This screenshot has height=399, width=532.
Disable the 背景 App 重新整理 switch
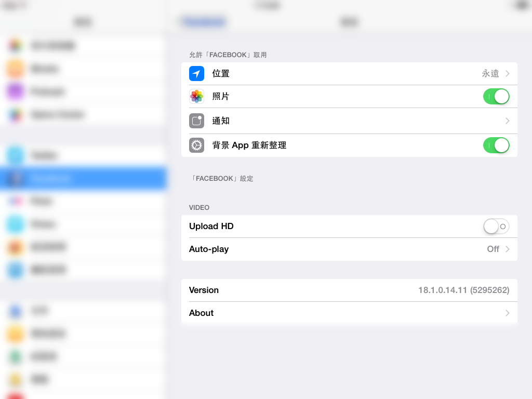click(x=496, y=145)
